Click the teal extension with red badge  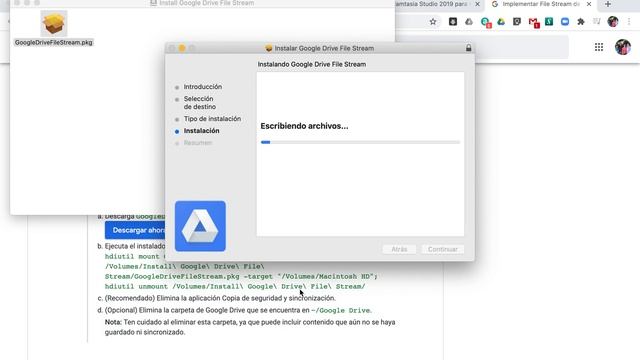486,22
